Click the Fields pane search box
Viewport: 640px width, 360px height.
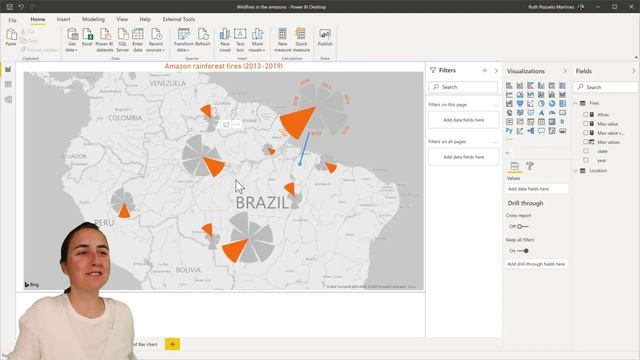click(x=606, y=87)
